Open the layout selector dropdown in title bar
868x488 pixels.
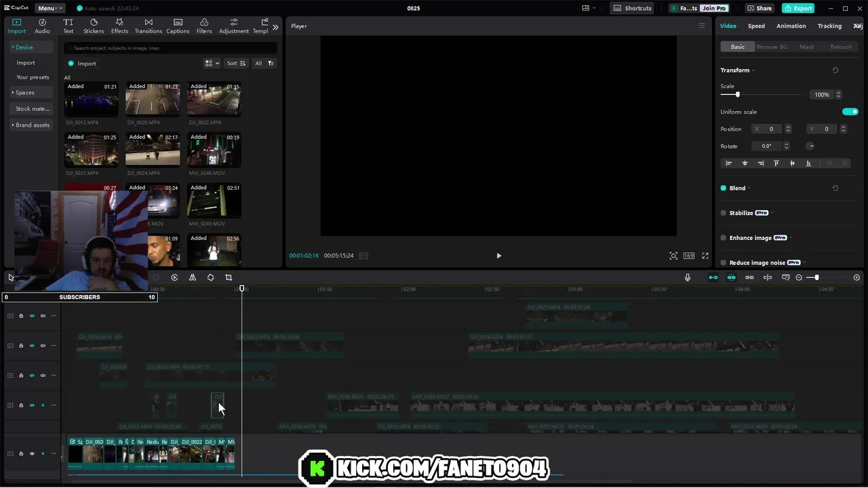click(589, 8)
